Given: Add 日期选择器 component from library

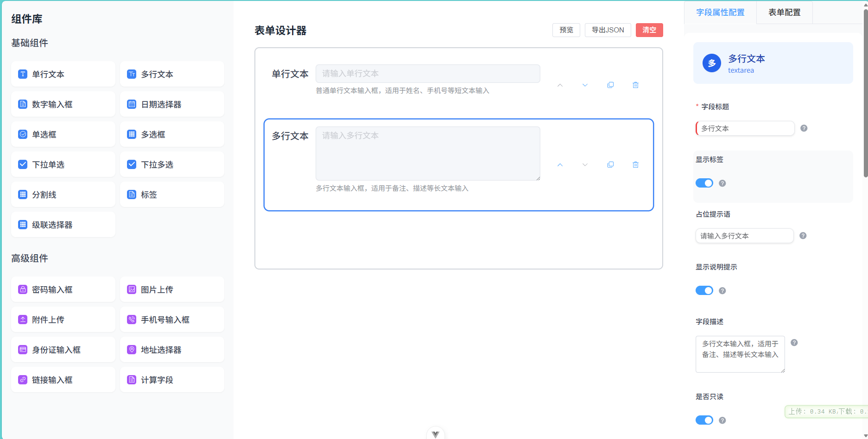Looking at the screenshot, I should point(172,104).
